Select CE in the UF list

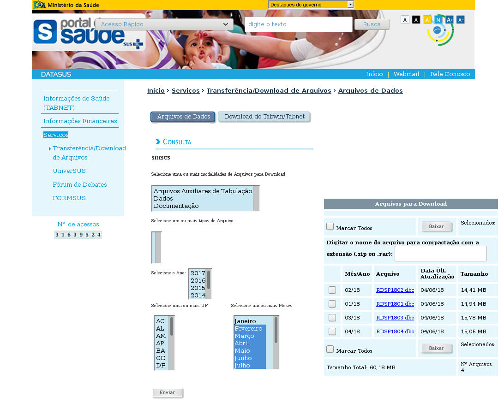[162, 358]
